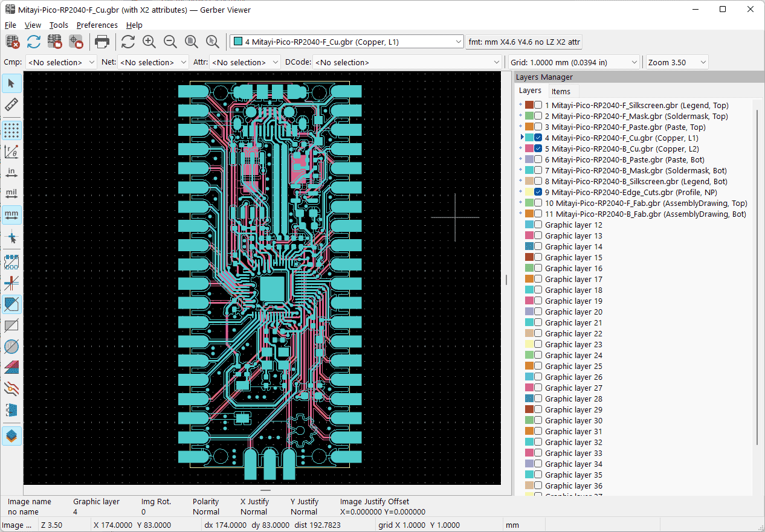Open Gerber plot files via toolbar icon
Screen dimensions: 765x532
click(55, 42)
